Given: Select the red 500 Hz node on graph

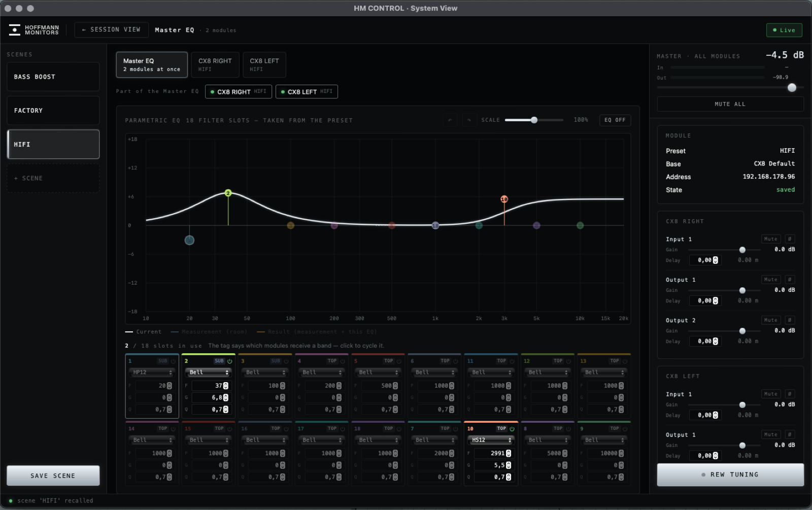Looking at the screenshot, I should pos(392,225).
